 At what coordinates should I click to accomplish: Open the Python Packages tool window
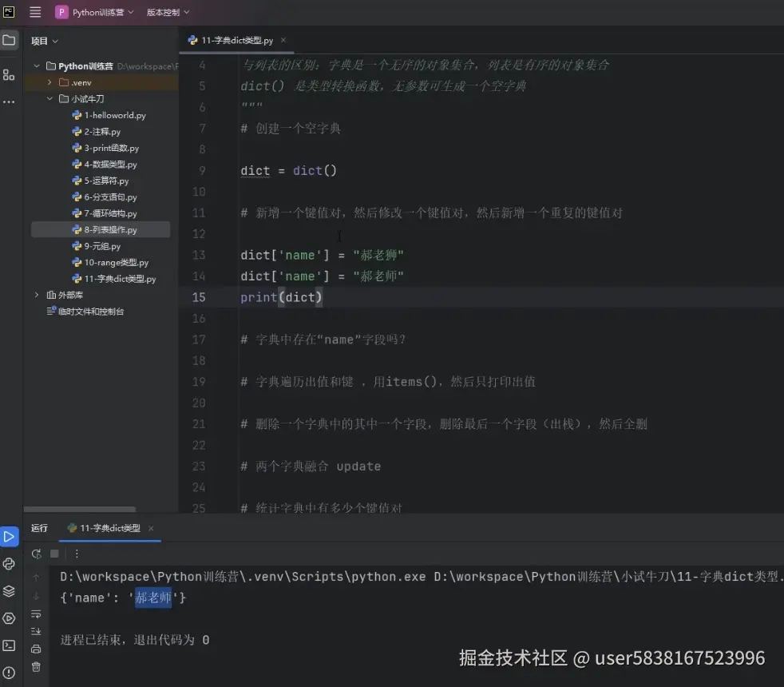9,564
